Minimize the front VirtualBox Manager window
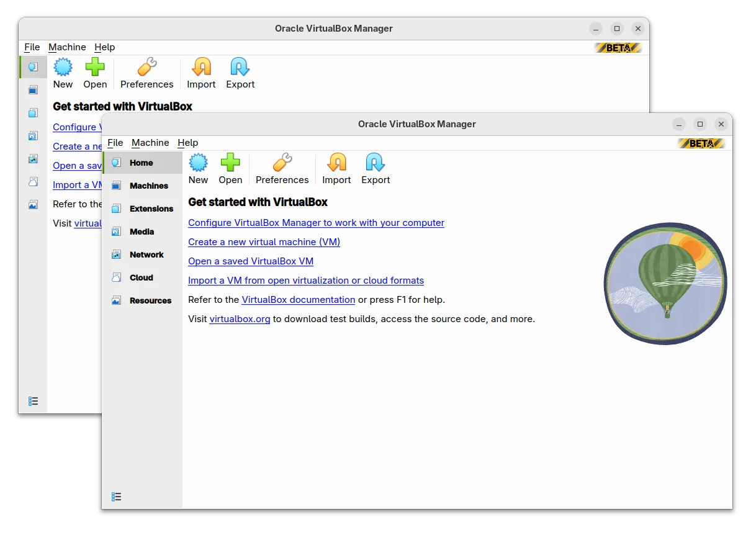The height and width of the screenshot is (535, 756). [679, 124]
